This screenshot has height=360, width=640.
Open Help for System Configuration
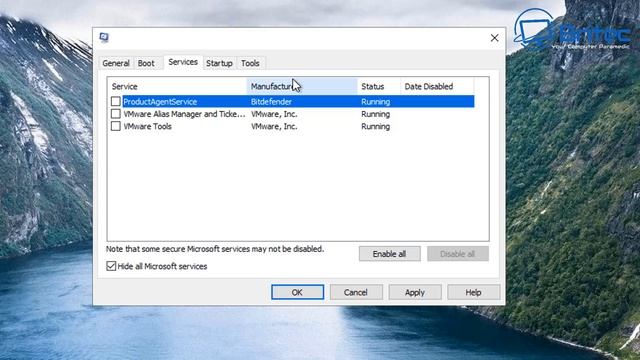[x=473, y=292]
